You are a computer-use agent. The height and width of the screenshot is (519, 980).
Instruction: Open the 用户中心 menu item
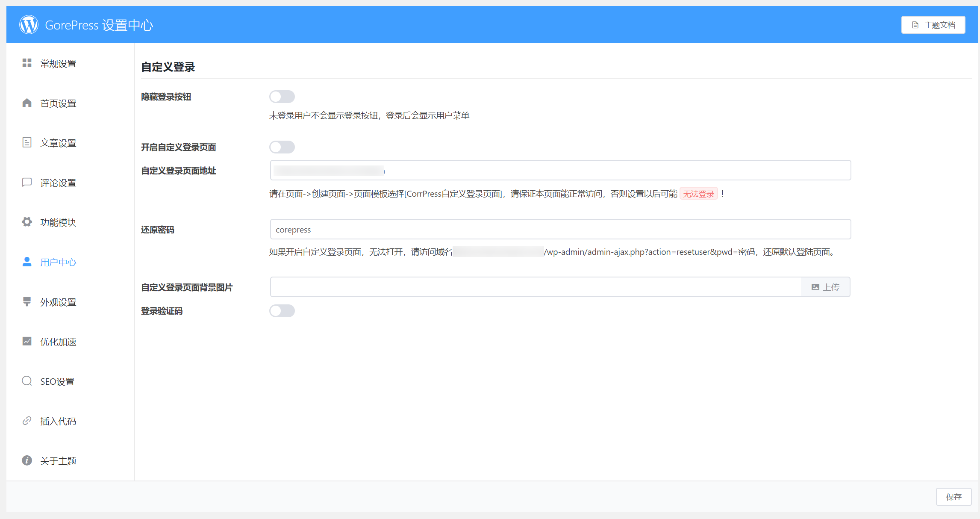coord(58,262)
